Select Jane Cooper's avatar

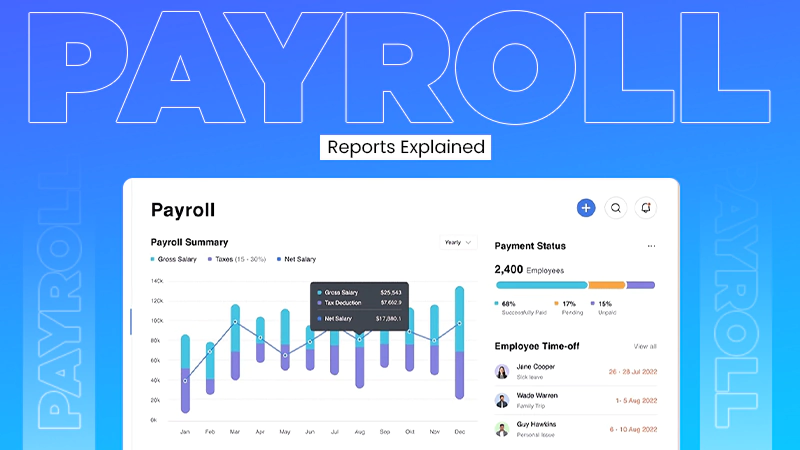(x=502, y=371)
